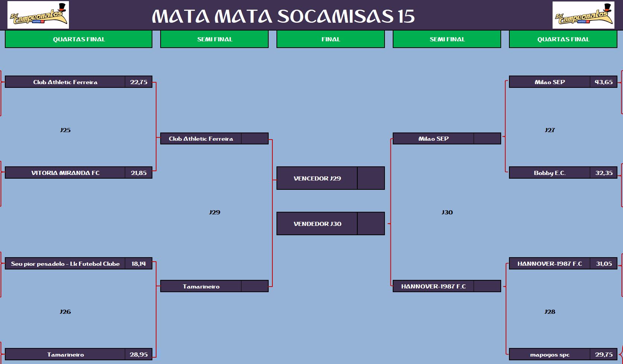623x364 pixels.
Task: Select the right QUARTAS FINAL header
Action: (563, 39)
